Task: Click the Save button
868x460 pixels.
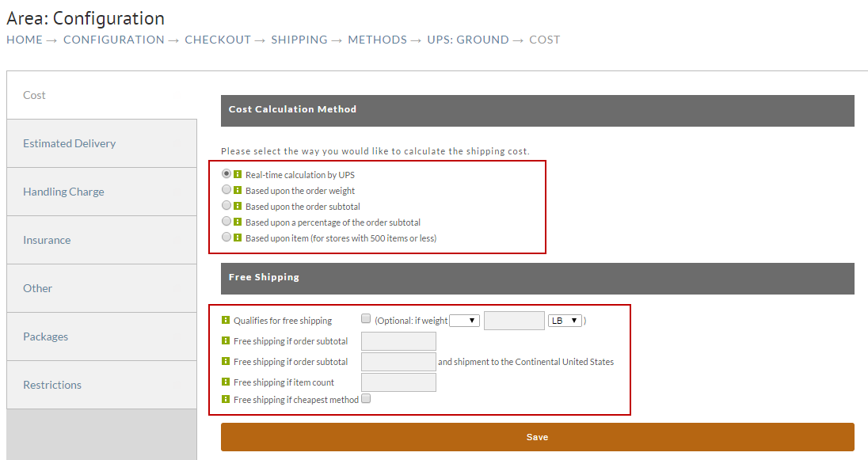Action: point(538,437)
